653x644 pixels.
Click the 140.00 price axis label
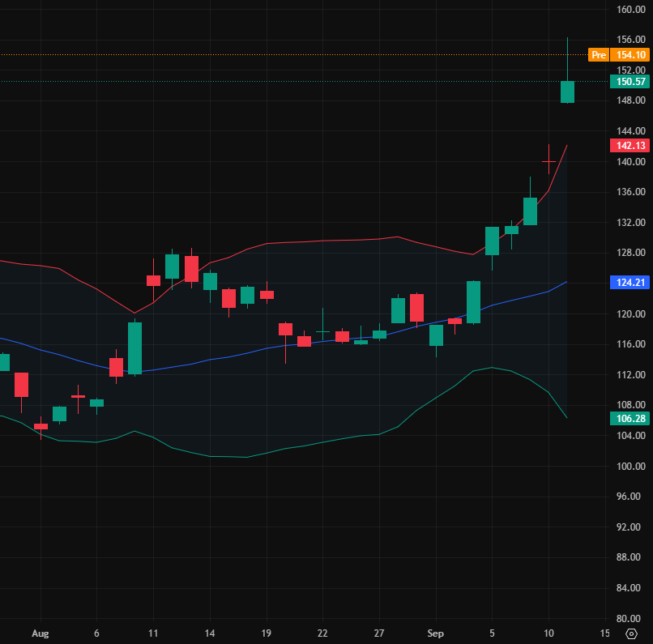(631, 161)
